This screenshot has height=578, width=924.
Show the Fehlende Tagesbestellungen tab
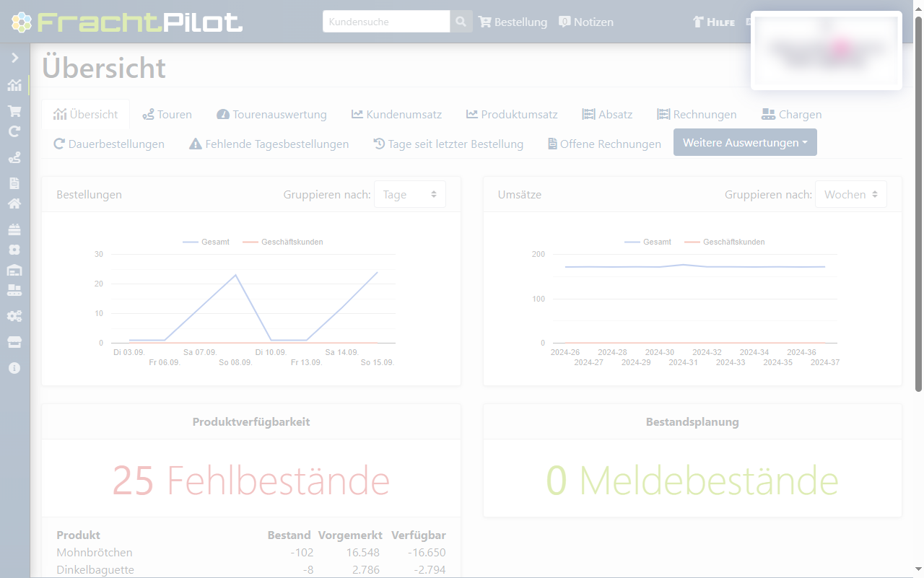pos(269,144)
